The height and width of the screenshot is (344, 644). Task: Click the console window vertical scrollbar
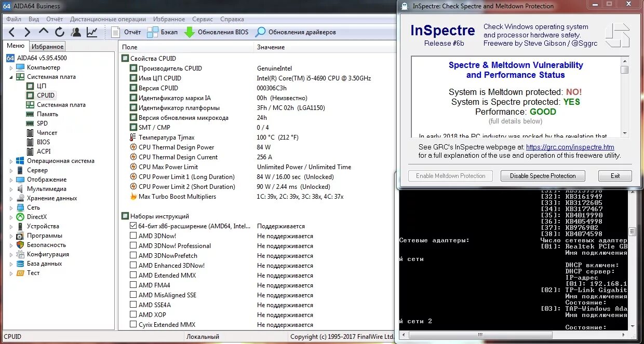[x=632, y=259]
